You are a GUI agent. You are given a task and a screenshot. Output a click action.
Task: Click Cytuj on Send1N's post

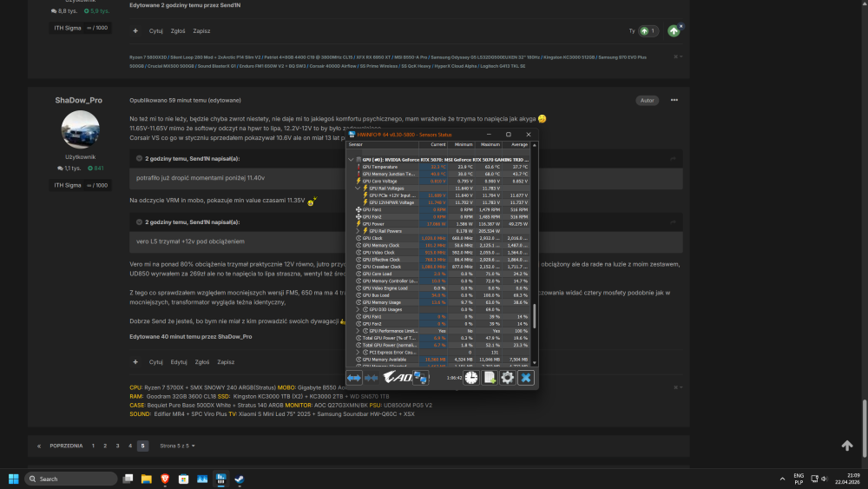[155, 31]
